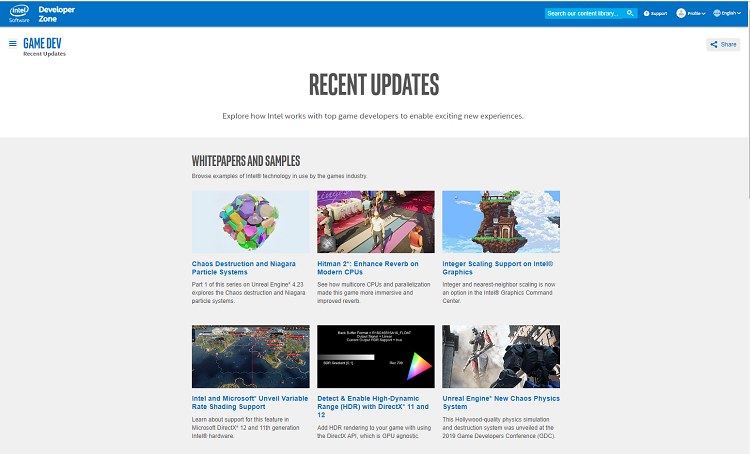Click the Intel Software logo
This screenshot has height=454, width=750.
click(x=19, y=13)
